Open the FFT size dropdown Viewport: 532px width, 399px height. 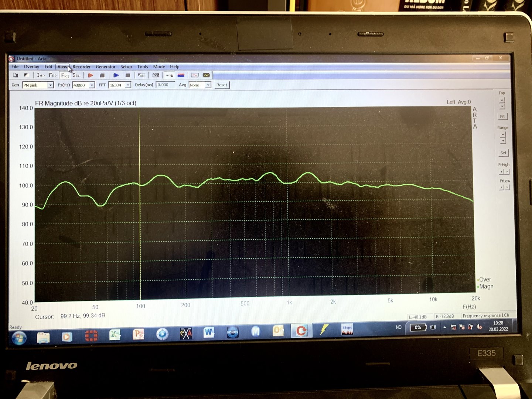(x=128, y=85)
